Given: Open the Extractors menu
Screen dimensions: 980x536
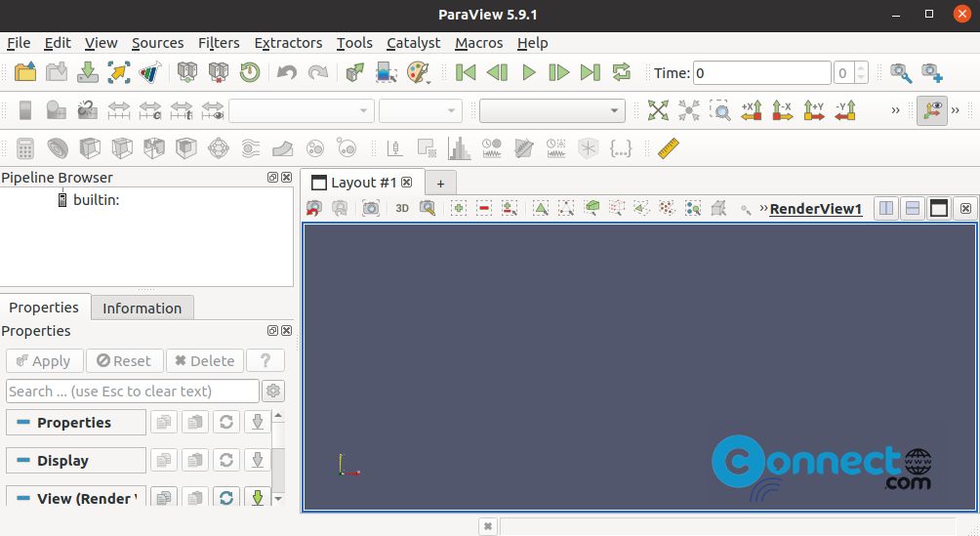Looking at the screenshot, I should [x=288, y=43].
